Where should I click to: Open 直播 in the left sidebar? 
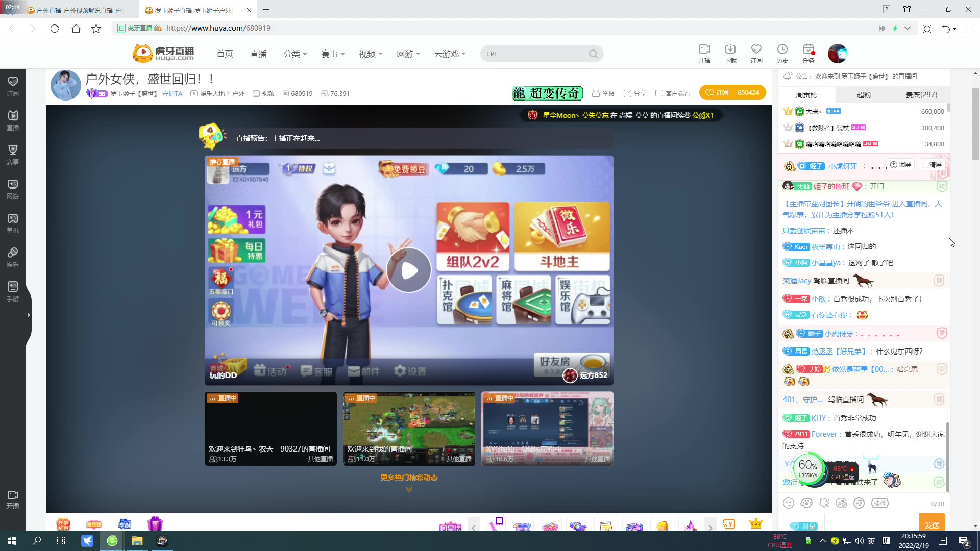13,120
